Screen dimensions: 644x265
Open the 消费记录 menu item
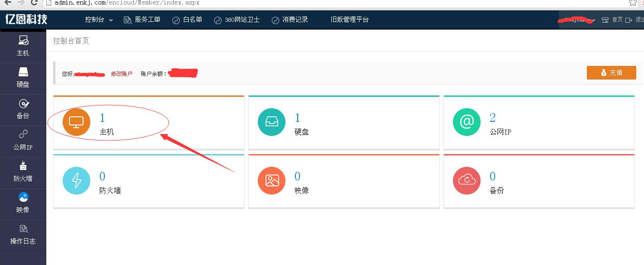(x=290, y=20)
